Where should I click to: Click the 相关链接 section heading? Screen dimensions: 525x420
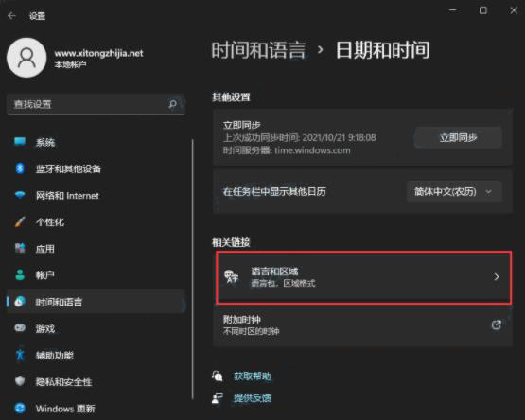pos(231,242)
